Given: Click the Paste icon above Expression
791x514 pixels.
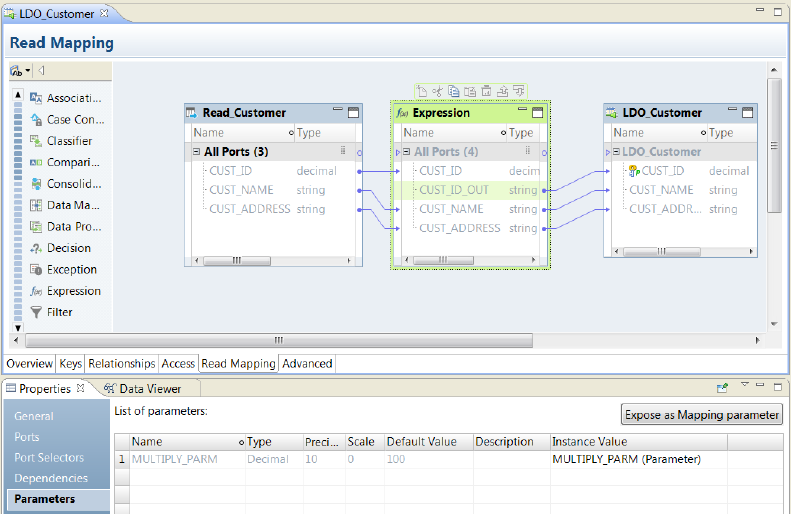Looking at the screenshot, I should click(470, 91).
